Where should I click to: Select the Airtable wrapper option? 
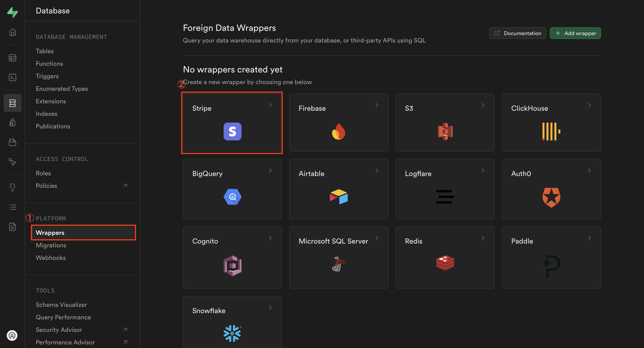(x=339, y=189)
